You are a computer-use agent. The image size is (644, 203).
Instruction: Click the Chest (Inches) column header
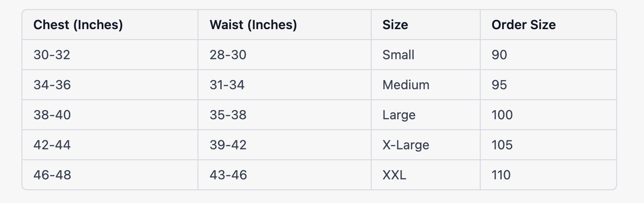click(x=110, y=24)
